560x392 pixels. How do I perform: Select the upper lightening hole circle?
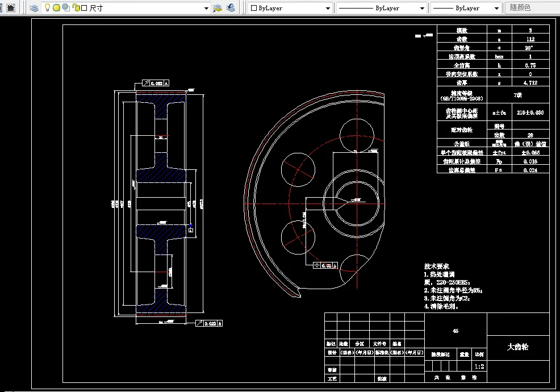pos(357,136)
